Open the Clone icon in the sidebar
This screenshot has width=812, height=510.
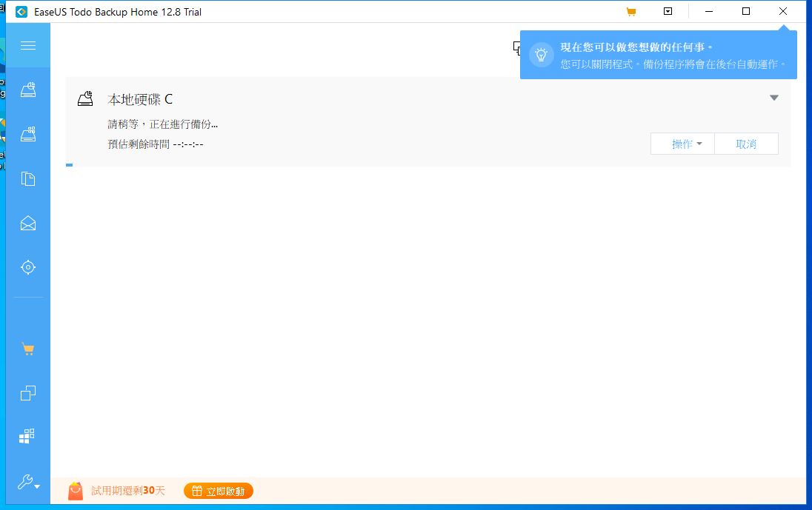pyautogui.click(x=28, y=393)
